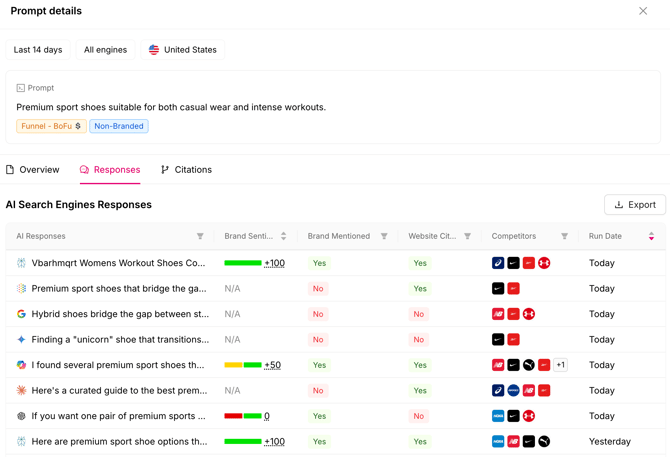This screenshot has height=457, width=670.
Task: Click the +100 sentiment bar in the first row
Action: coord(255,263)
